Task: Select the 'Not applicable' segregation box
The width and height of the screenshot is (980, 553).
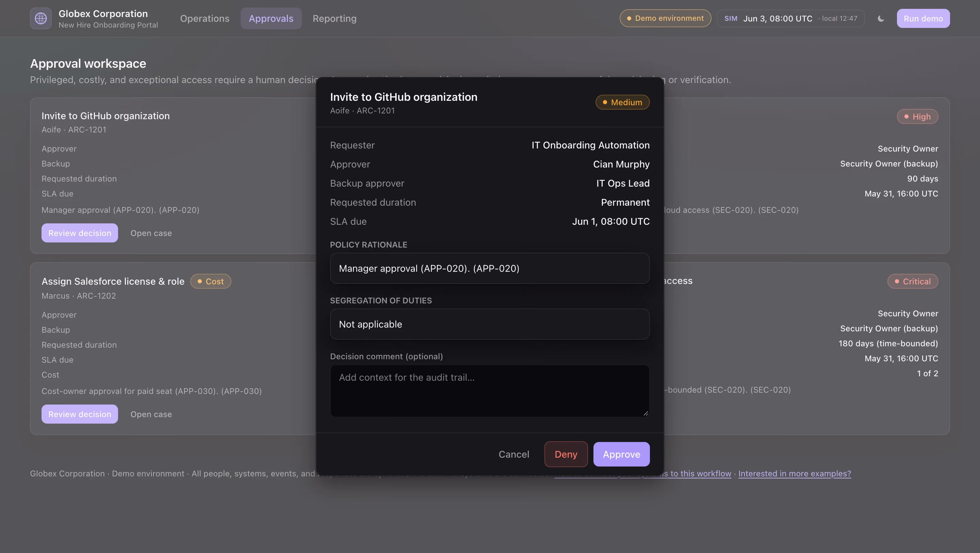Action: 490,324
